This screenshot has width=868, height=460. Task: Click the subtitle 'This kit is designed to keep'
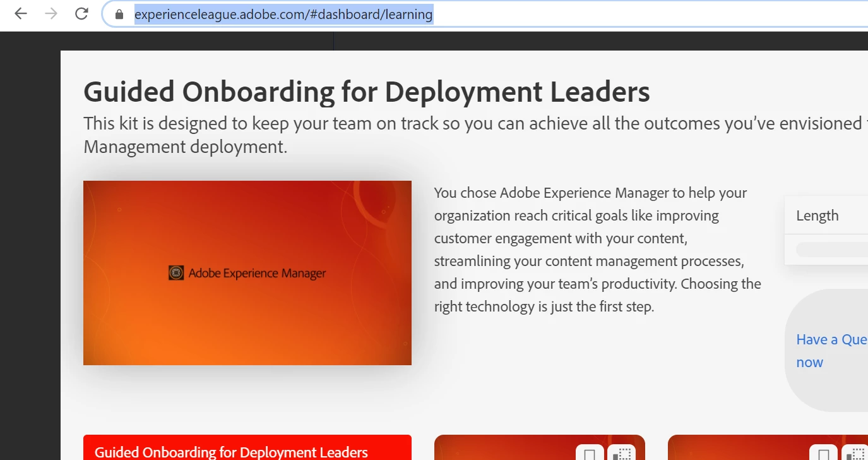pos(475,135)
